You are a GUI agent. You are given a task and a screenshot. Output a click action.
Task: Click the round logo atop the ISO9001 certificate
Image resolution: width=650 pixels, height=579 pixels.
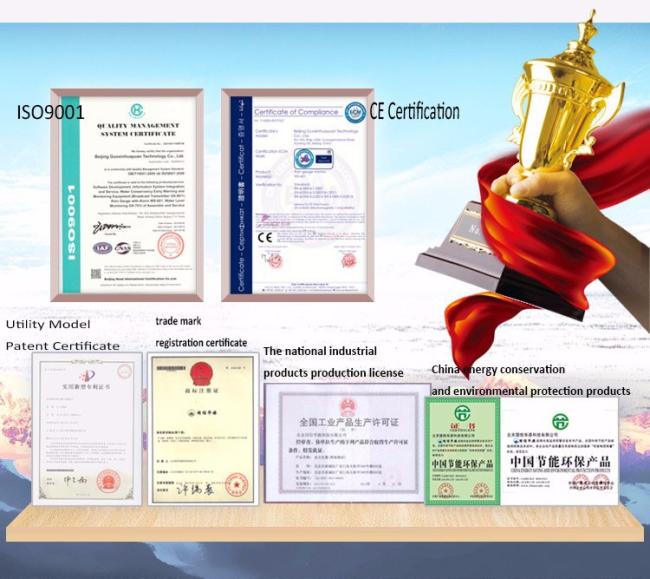tap(136, 108)
